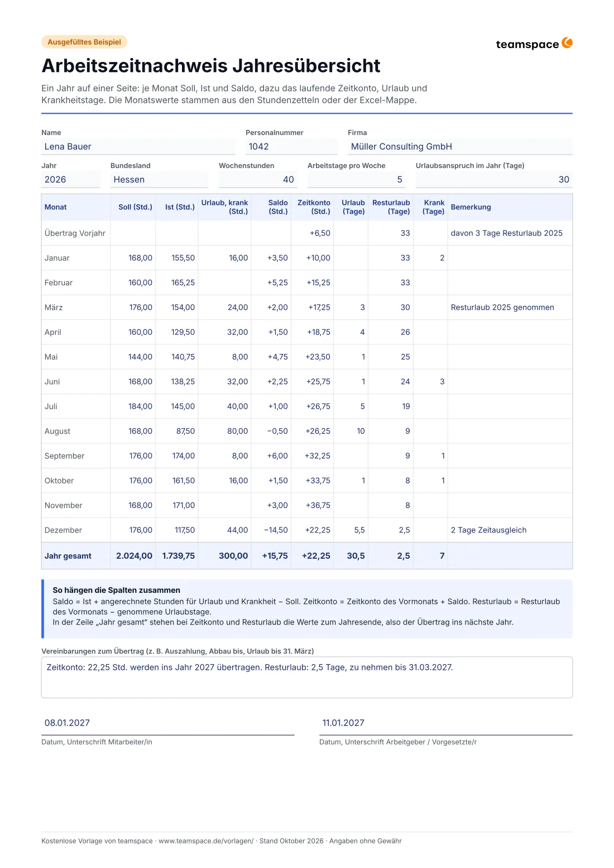This screenshot has width=614, height=868.
Task: Open the www.teamspace.de/vorlagen/ link in footer
Action: point(206,841)
